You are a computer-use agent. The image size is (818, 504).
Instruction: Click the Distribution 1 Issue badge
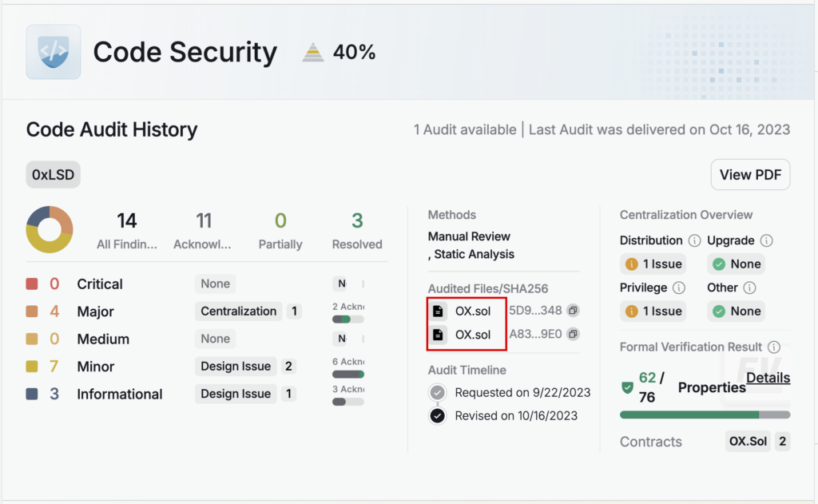click(x=653, y=264)
